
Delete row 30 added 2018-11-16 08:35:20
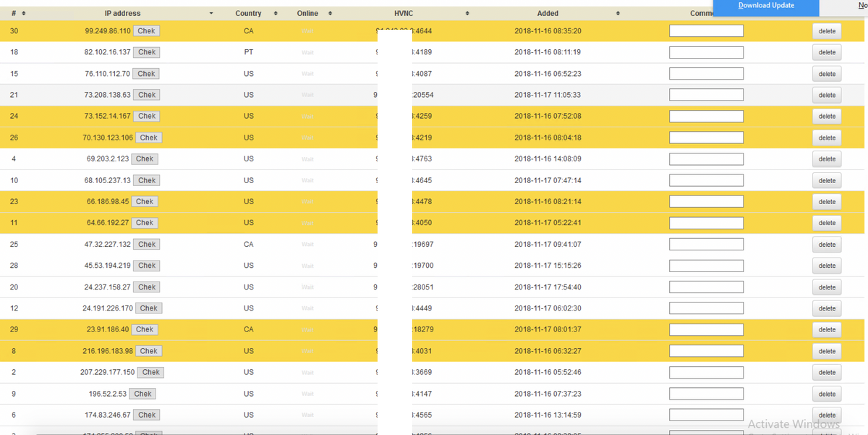(827, 31)
